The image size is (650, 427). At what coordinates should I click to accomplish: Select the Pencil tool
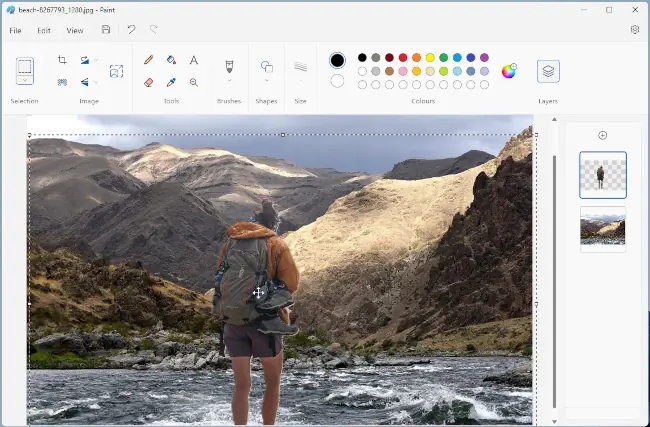[x=148, y=60]
